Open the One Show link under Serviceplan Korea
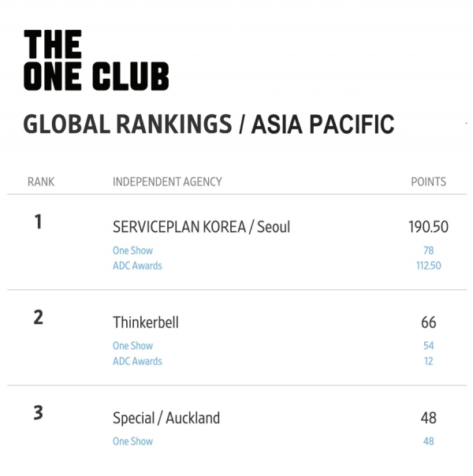 tap(132, 251)
